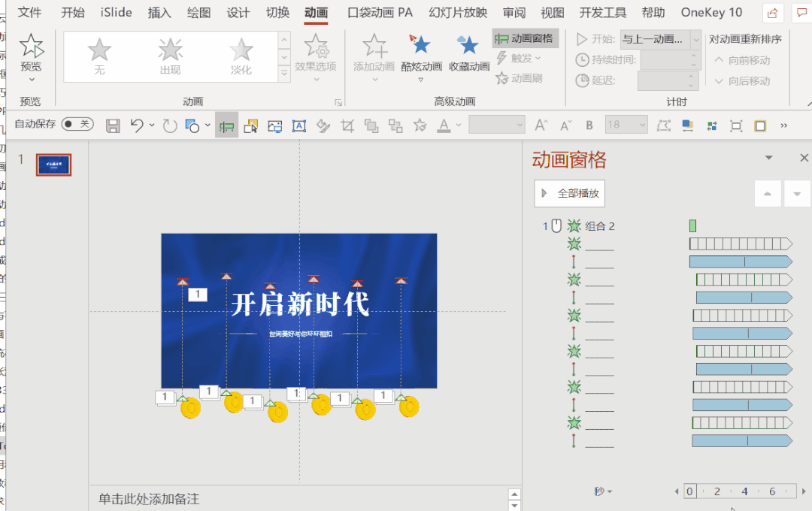Image resolution: width=812 pixels, height=511 pixels.
Task: Click the Save icon in quick toolbar
Action: pos(113,125)
